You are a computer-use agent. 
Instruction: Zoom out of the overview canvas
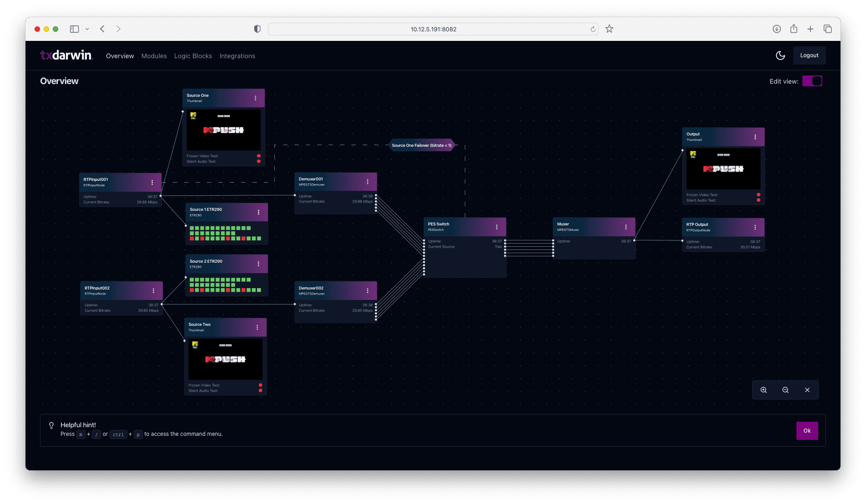(785, 390)
